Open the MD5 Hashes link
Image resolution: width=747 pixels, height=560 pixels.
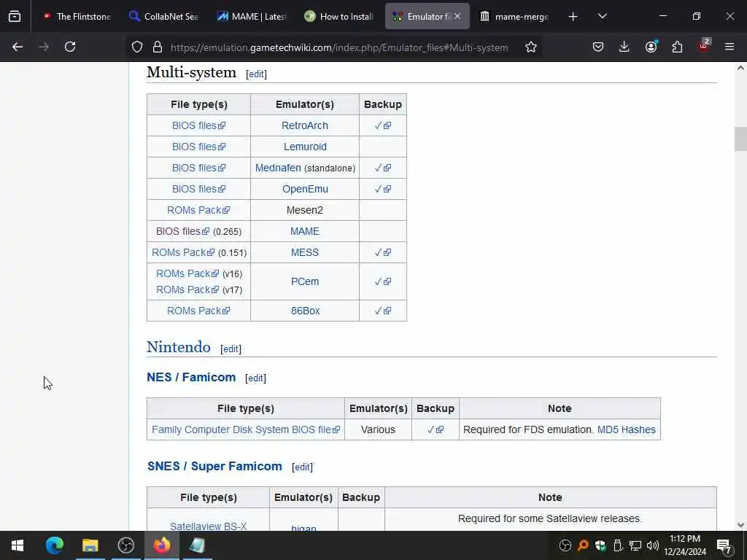coord(627,429)
